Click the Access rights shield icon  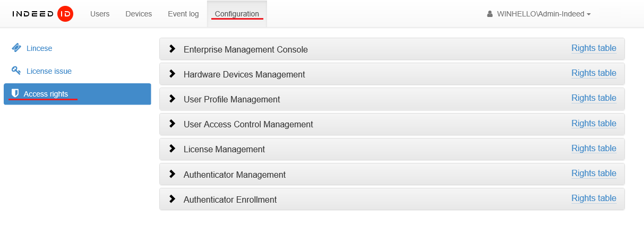coord(15,93)
